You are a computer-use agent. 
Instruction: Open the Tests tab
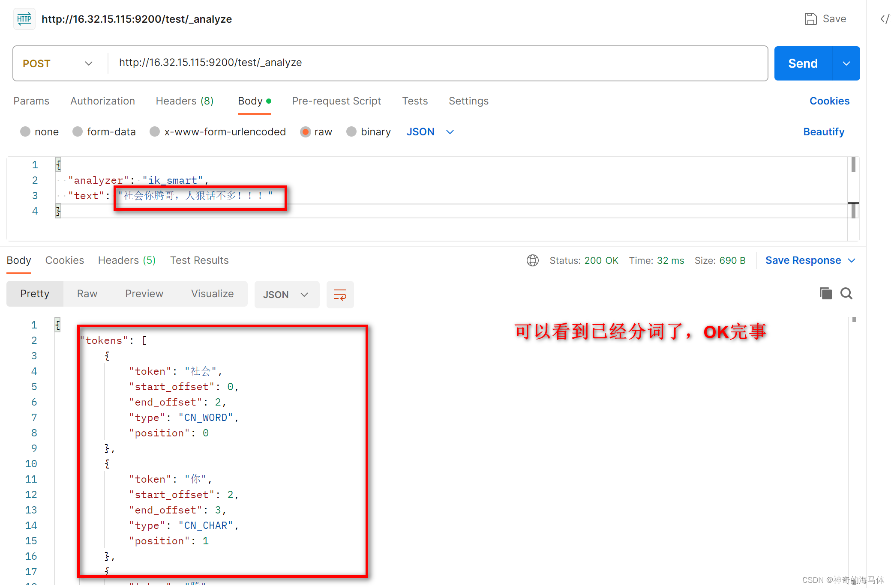point(415,101)
